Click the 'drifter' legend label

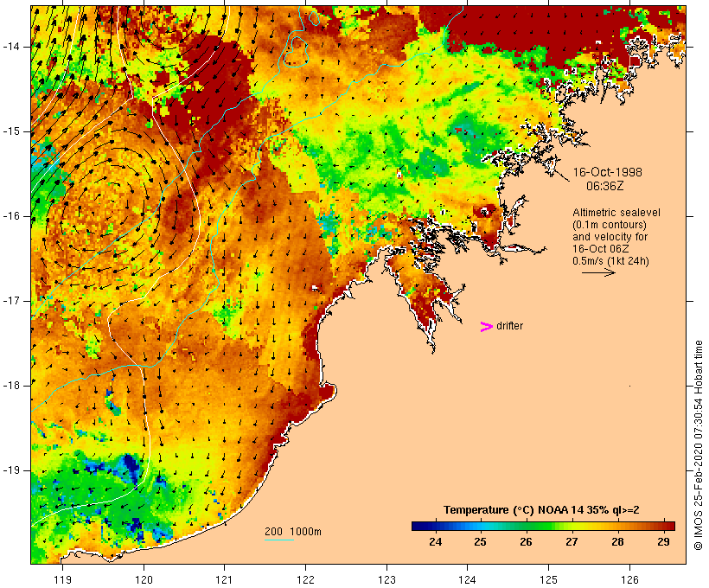509,326
